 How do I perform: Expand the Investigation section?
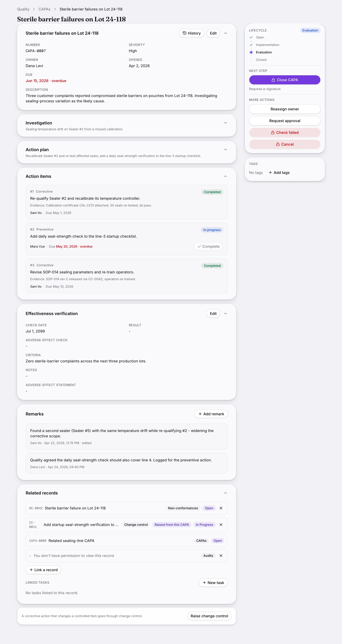pos(225,123)
